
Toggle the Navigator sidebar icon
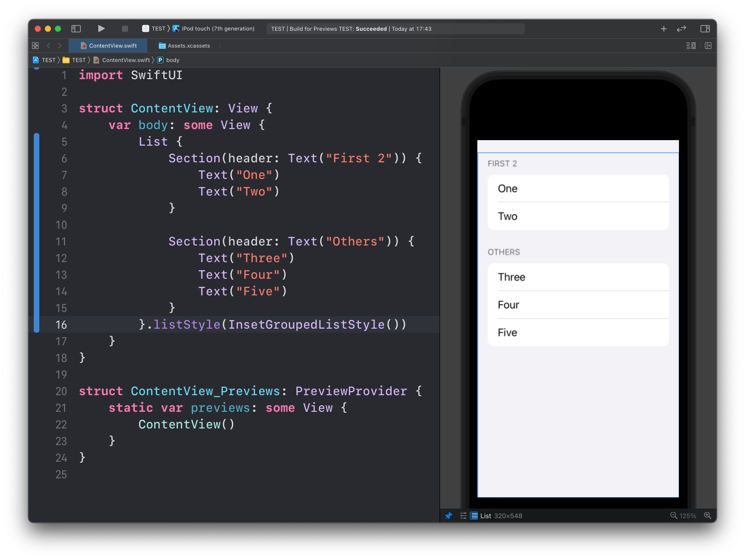[76, 29]
